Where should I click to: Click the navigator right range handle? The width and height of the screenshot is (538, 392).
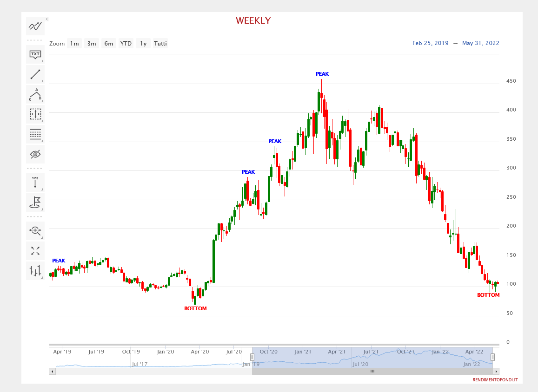click(492, 357)
